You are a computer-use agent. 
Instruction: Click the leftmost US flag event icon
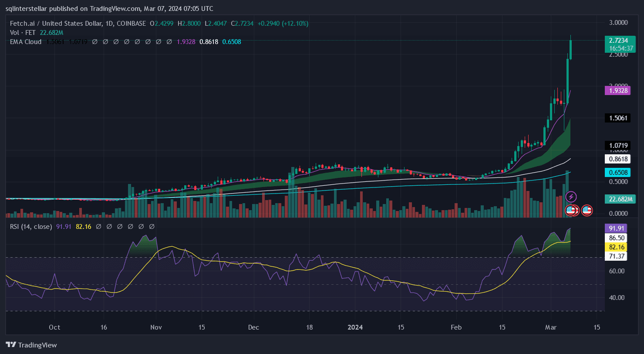[x=570, y=210]
